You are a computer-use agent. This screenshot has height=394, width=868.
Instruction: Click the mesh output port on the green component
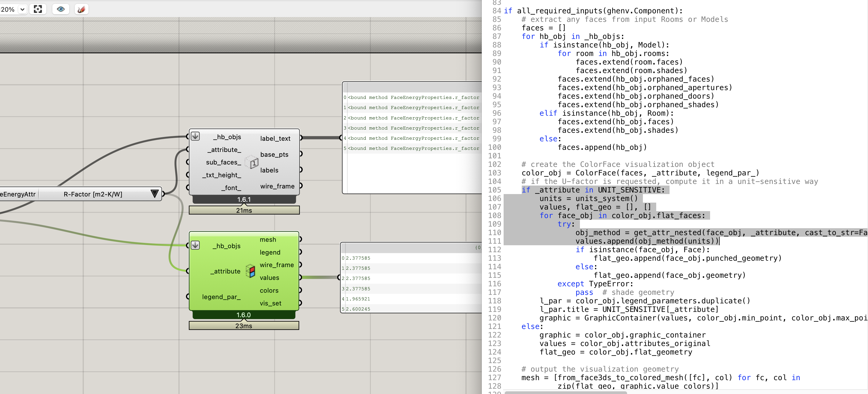click(x=300, y=239)
